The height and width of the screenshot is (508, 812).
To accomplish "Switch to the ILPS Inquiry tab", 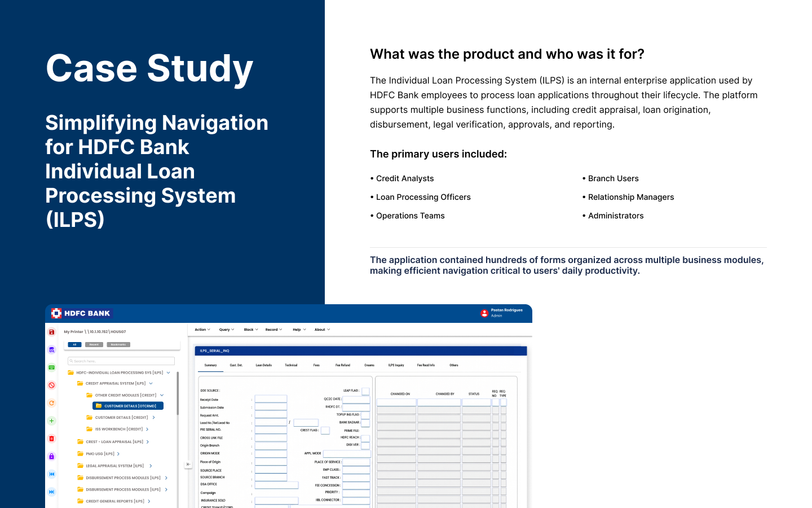I will tap(396, 365).
